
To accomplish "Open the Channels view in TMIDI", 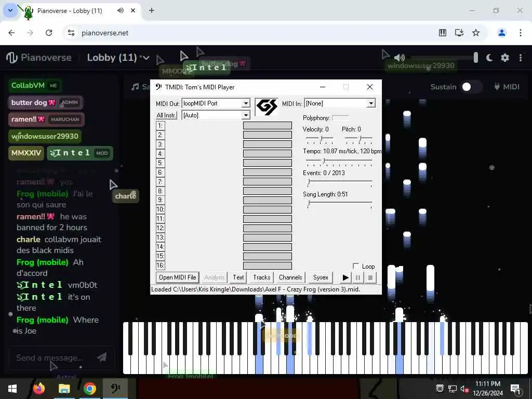I will coord(290,277).
